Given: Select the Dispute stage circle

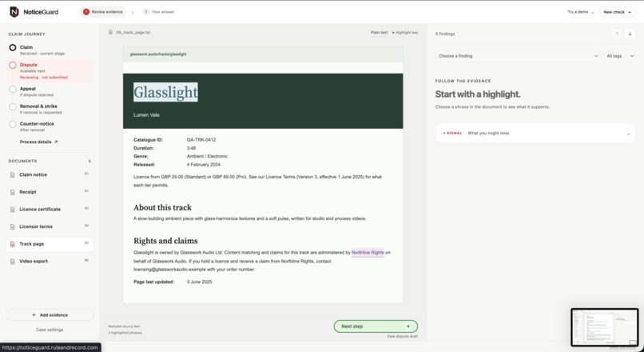Looking at the screenshot, I should pyautogui.click(x=13, y=65).
